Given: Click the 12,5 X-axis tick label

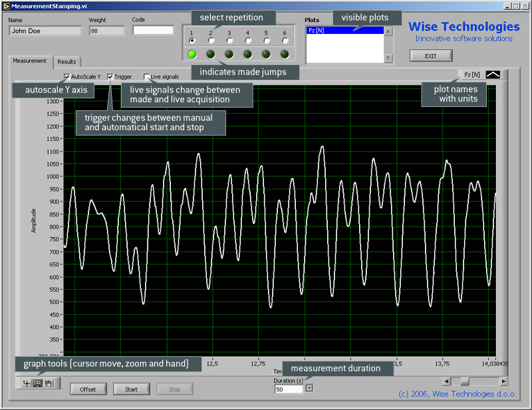Looking at the screenshot, I should [x=212, y=364].
